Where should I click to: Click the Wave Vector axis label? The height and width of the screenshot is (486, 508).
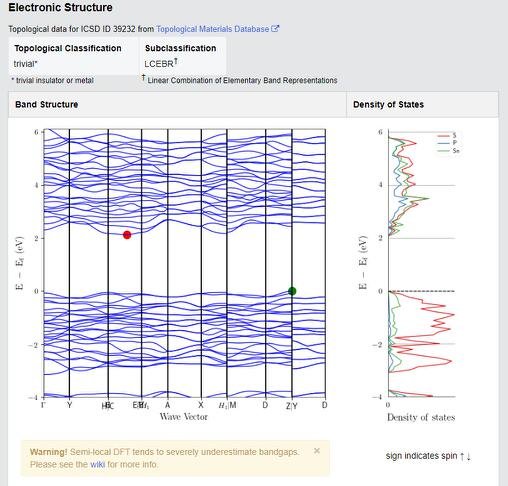(x=184, y=417)
